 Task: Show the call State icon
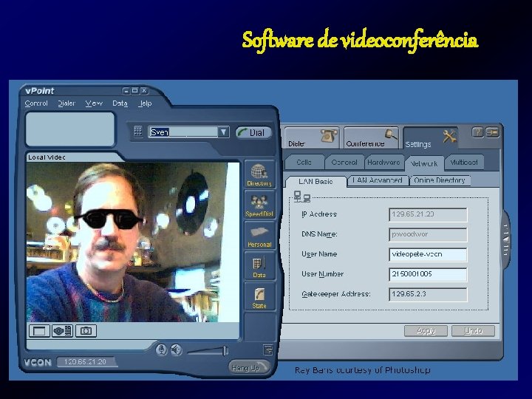pos(259,297)
